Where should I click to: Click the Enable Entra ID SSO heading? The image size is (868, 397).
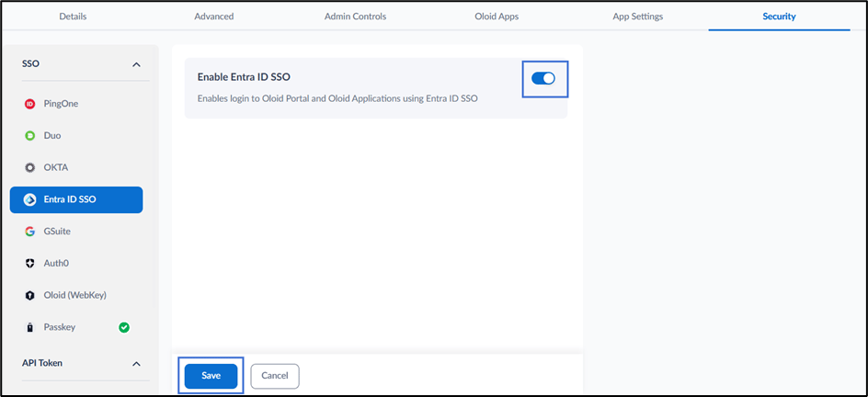245,77
